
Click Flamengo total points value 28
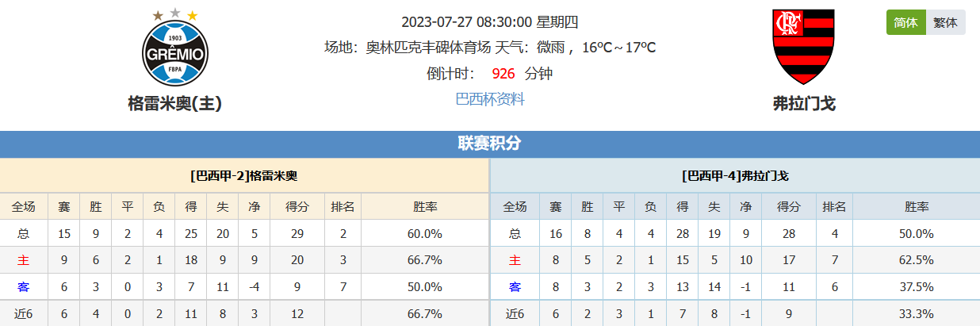click(x=788, y=233)
